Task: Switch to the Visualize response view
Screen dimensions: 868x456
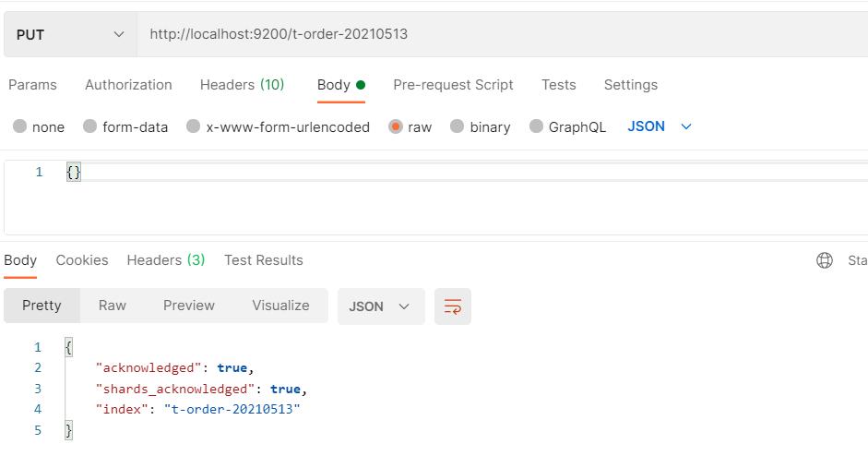Action: (280, 306)
